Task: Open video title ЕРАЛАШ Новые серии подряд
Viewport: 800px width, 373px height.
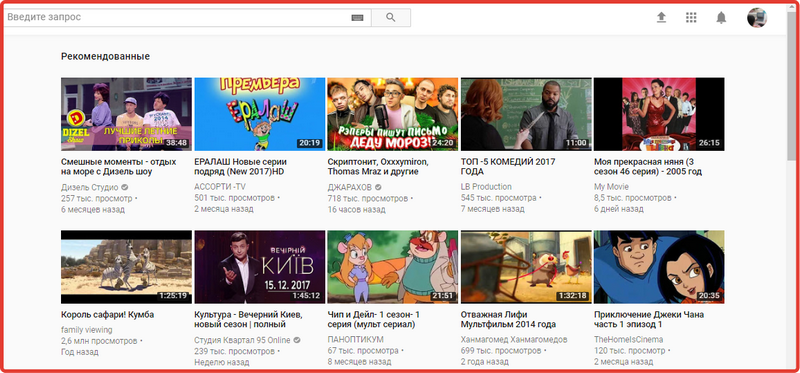Action: click(240, 167)
